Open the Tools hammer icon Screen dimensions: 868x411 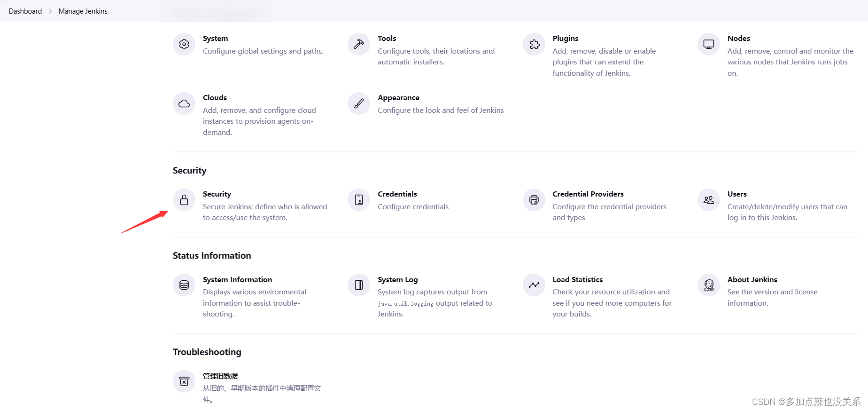tap(359, 44)
